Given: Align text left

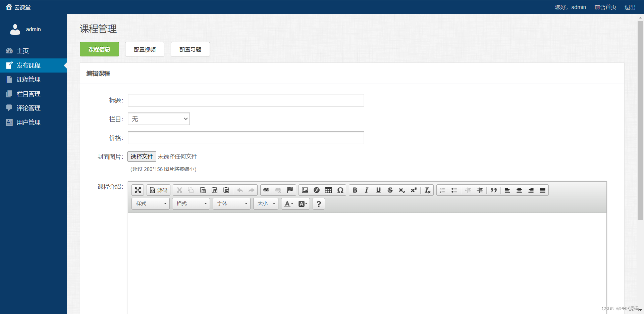Looking at the screenshot, I should click(x=507, y=190).
